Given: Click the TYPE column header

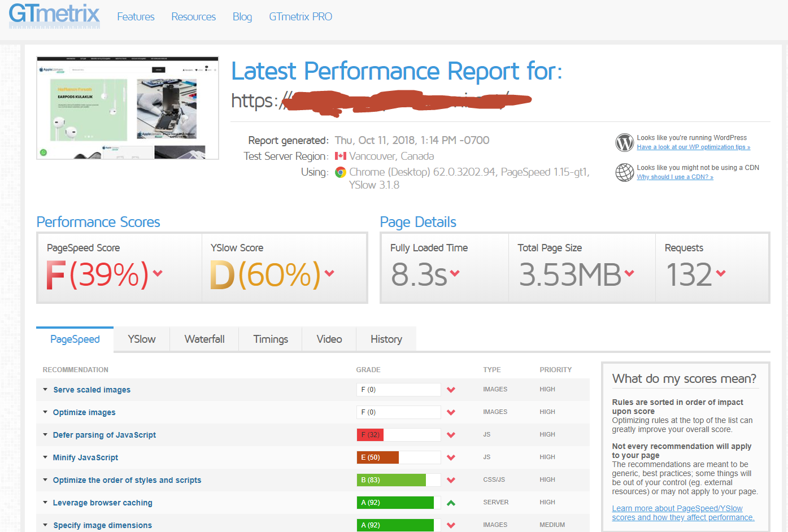Looking at the screenshot, I should (492, 370).
